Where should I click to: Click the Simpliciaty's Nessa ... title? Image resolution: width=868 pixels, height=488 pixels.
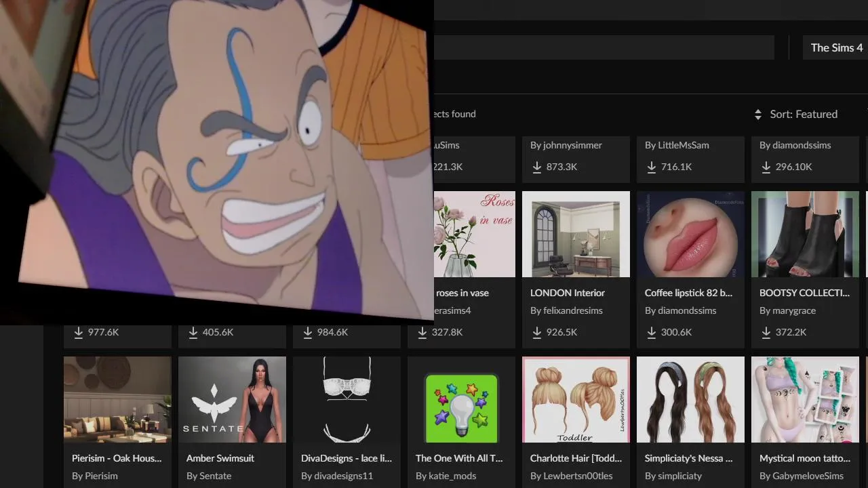pos(688,458)
